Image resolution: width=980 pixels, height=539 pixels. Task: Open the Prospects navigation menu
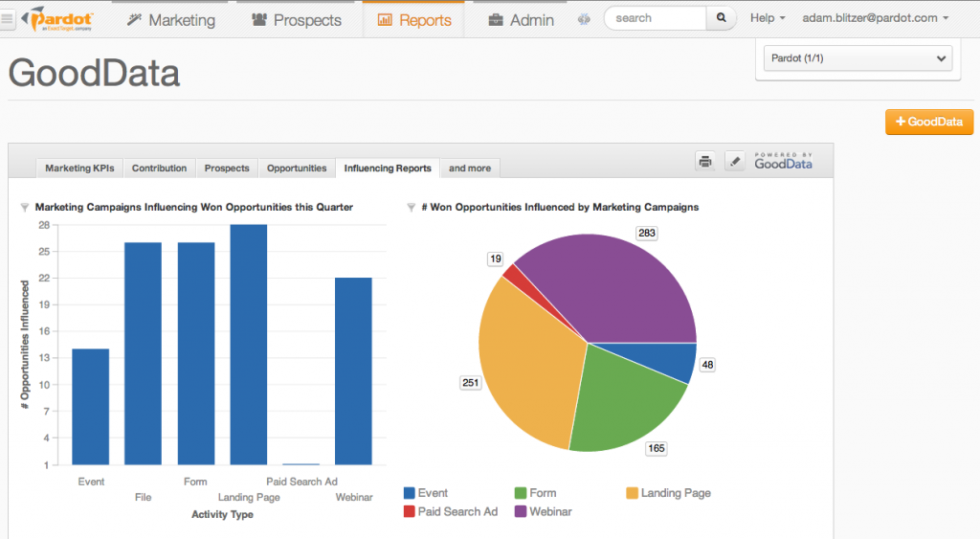pos(296,20)
